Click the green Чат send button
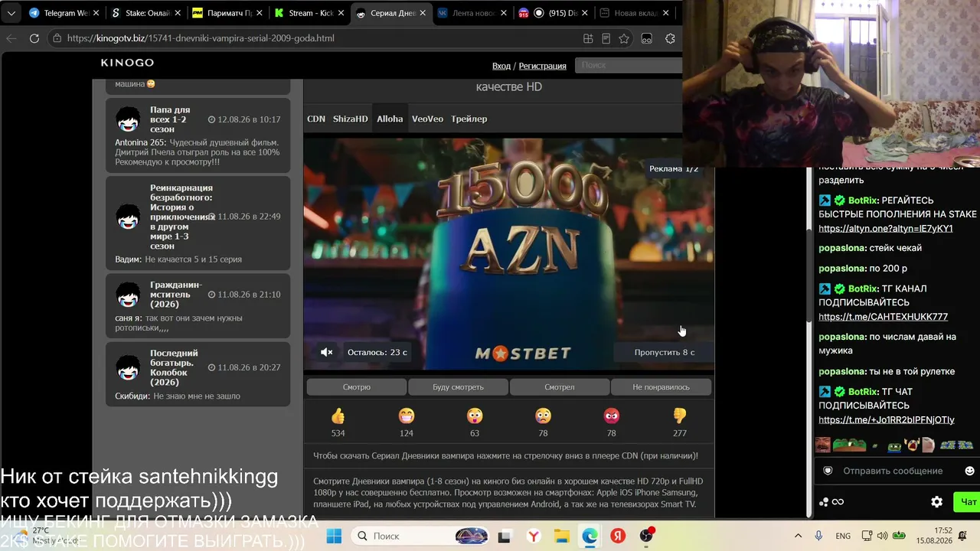Image resolution: width=980 pixels, height=551 pixels. (967, 502)
